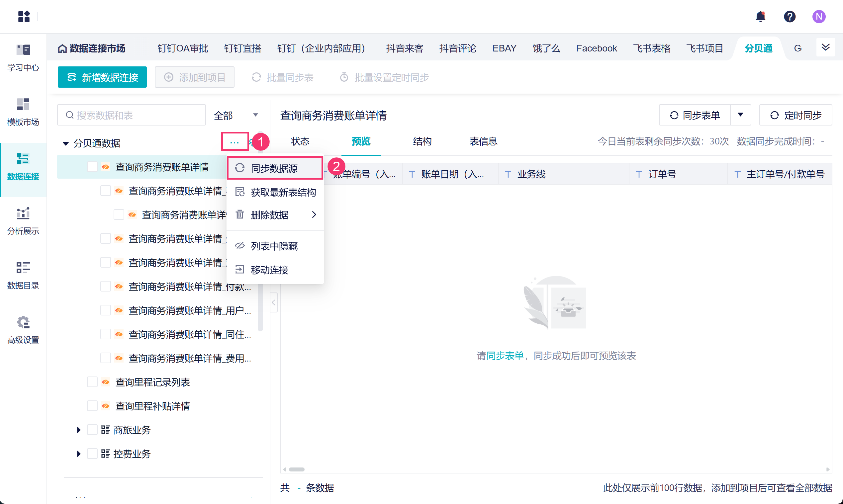This screenshot has width=843, height=504.
Task: Select checkbox for 查询里程补贴详情
Action: tap(92, 406)
